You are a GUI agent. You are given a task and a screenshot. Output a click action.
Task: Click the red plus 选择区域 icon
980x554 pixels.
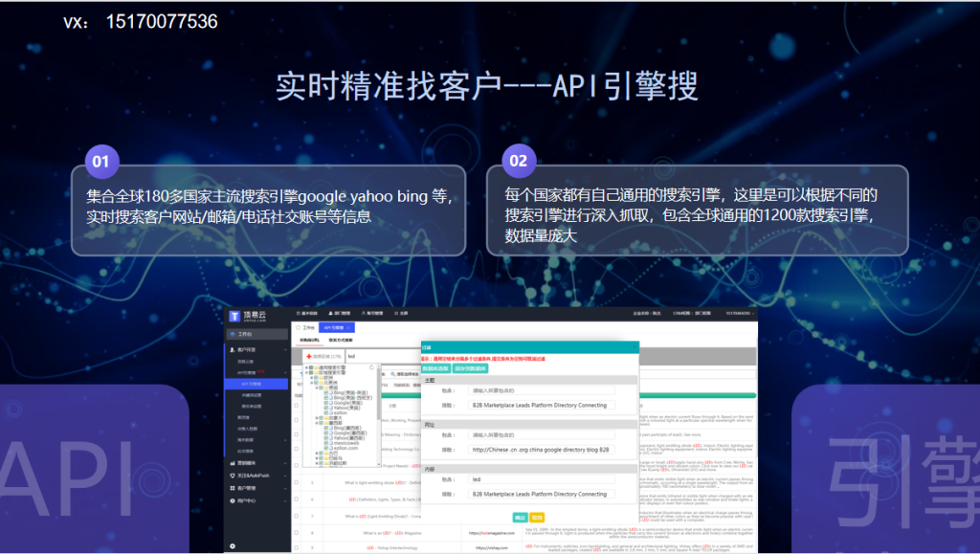point(307,357)
